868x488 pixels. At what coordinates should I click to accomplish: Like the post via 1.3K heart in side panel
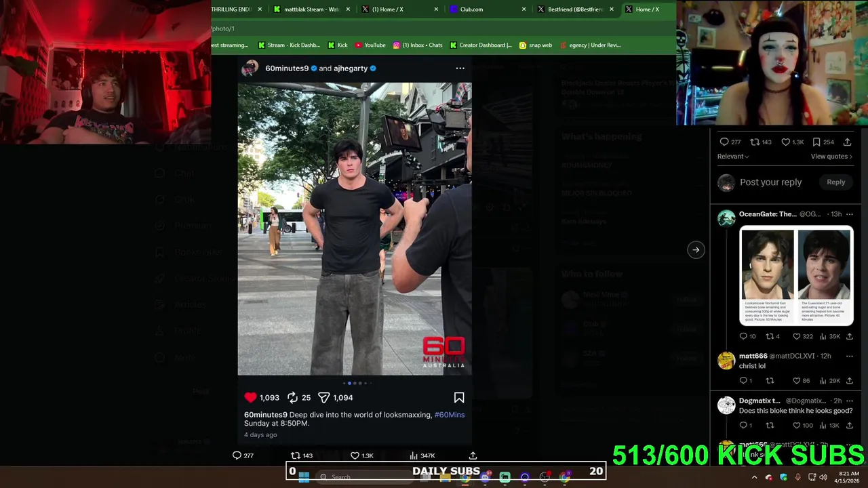[792, 142]
